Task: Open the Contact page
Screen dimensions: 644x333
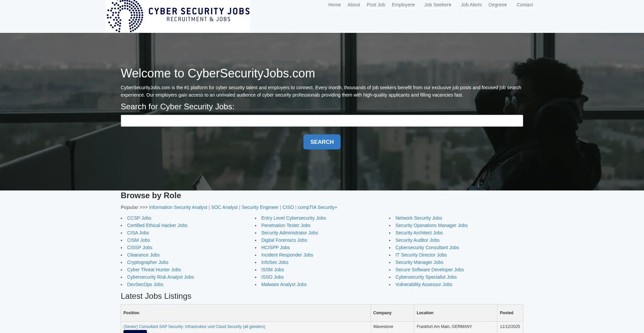Action: (x=525, y=5)
